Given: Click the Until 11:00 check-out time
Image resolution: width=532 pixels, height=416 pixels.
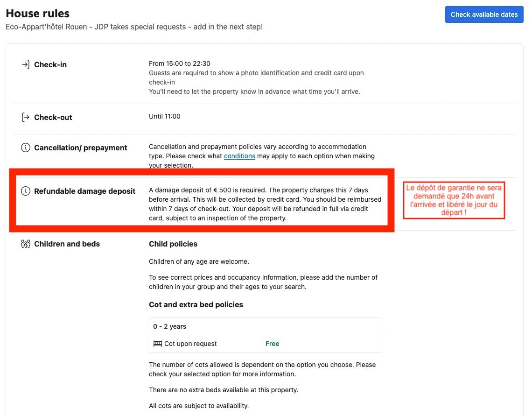Looking at the screenshot, I should (x=165, y=116).
